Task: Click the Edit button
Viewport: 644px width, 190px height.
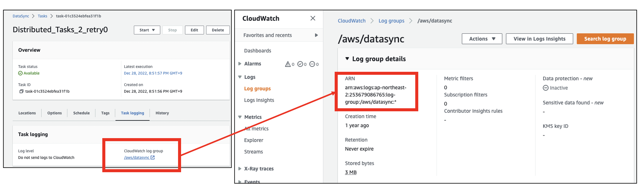Action: (x=194, y=30)
